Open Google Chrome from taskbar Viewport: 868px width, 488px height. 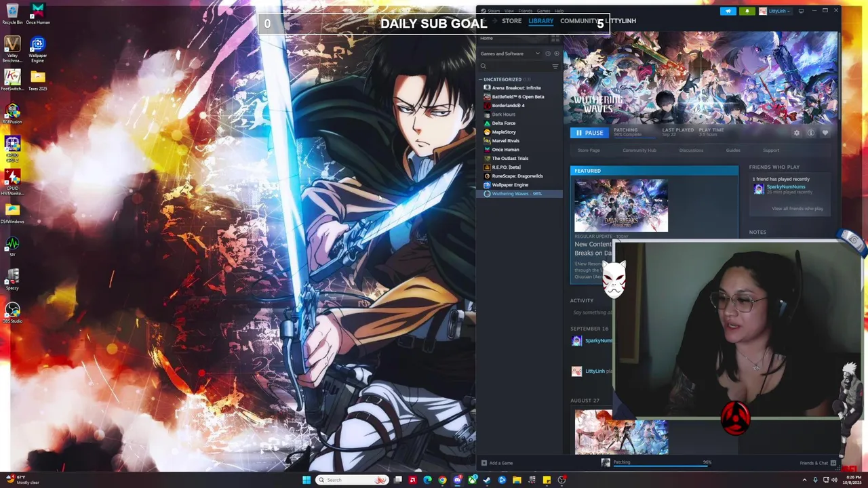(442, 480)
